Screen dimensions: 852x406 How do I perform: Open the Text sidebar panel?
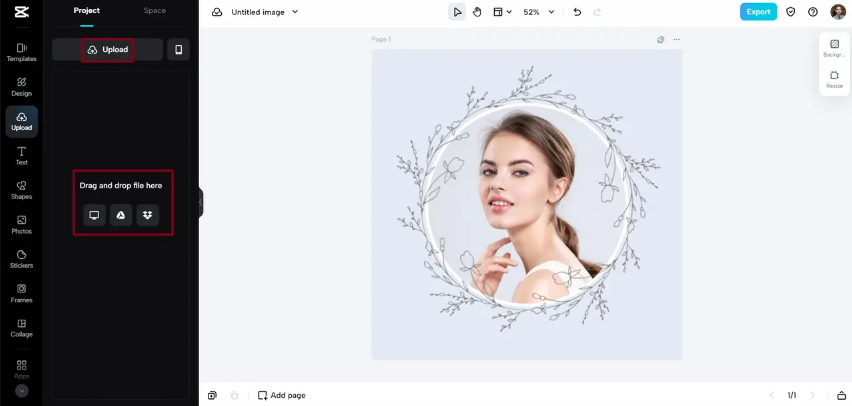pyautogui.click(x=22, y=155)
